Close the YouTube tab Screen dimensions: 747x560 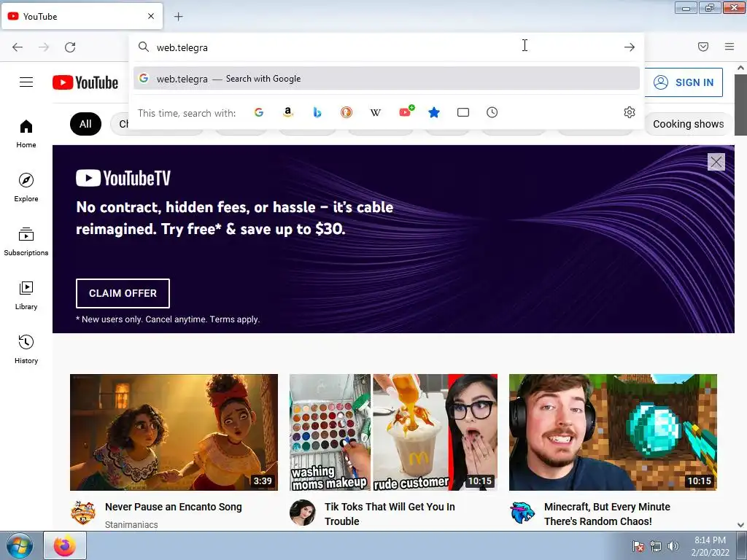(x=151, y=16)
